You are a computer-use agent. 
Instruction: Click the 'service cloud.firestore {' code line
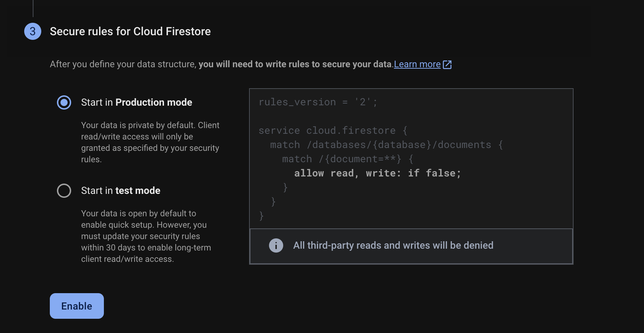click(x=333, y=131)
